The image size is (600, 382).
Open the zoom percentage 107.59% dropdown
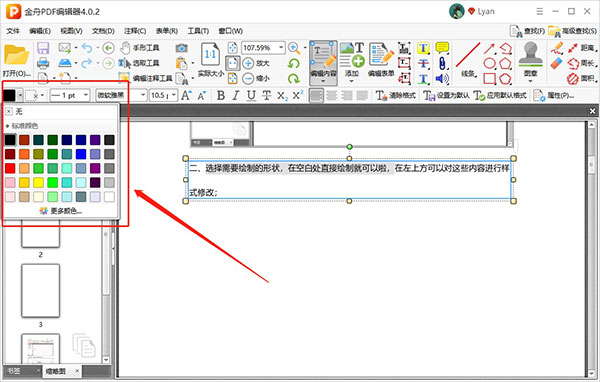(281, 48)
